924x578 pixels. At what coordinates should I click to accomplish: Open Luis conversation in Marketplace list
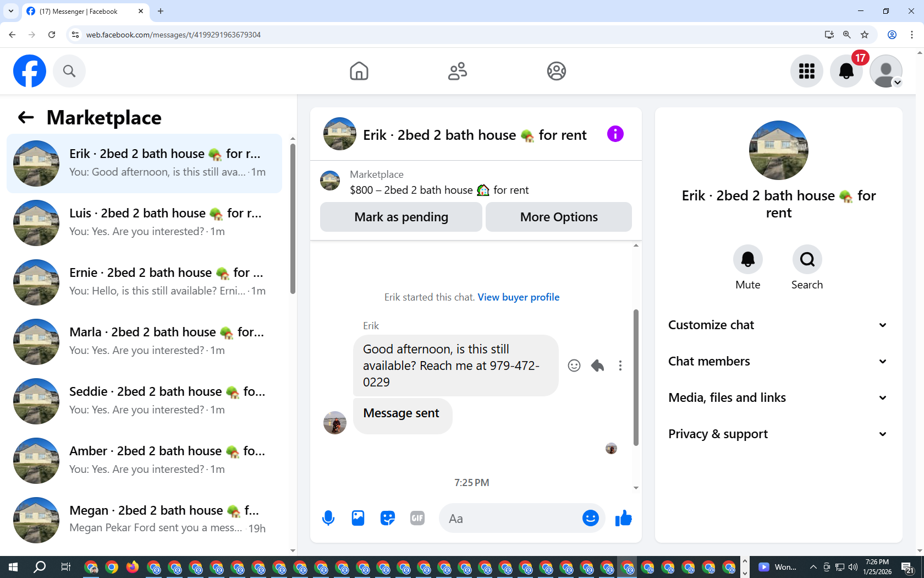click(144, 223)
